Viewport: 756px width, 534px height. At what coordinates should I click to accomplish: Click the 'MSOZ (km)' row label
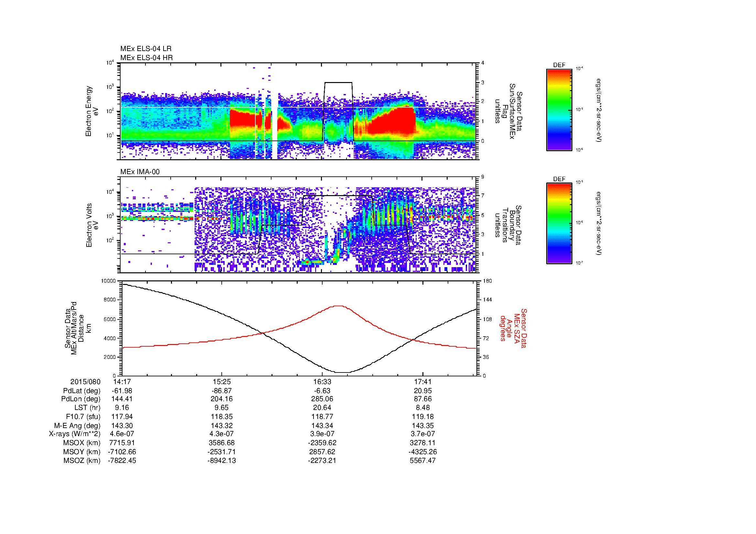pos(82,461)
